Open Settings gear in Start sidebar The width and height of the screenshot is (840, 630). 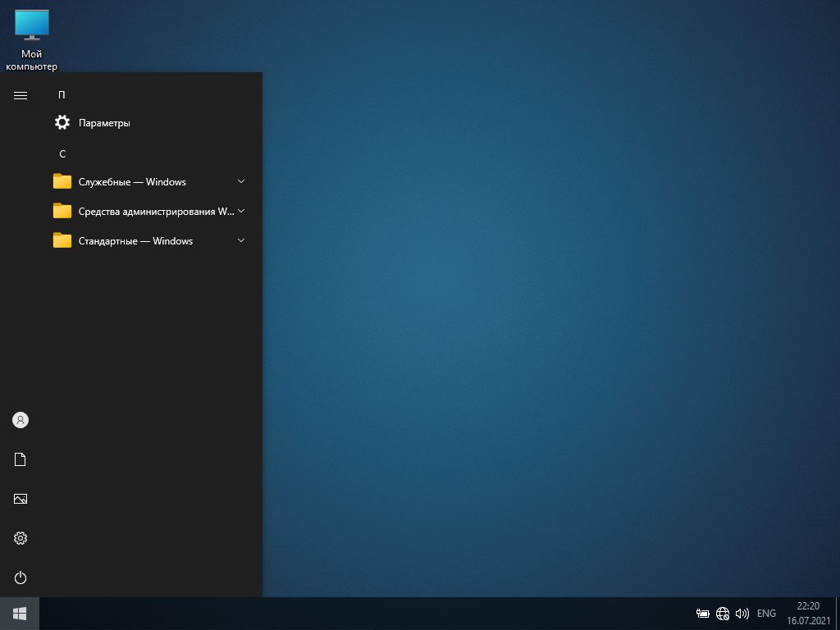[21, 538]
